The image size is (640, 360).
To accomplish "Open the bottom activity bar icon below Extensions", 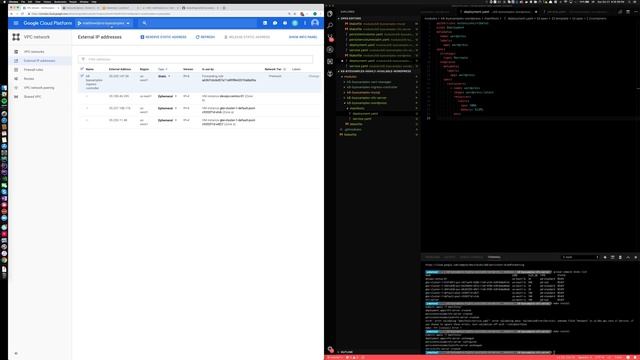I will point(330,73).
